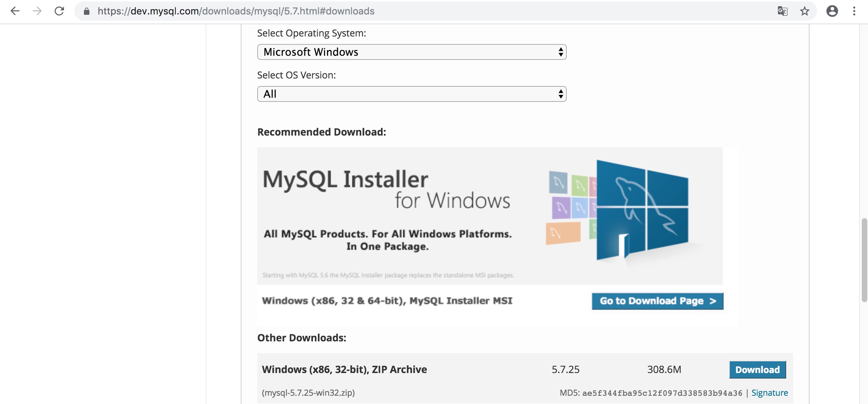868x404 pixels.
Task: Open Chrome's three-dot menu
Action: [854, 11]
